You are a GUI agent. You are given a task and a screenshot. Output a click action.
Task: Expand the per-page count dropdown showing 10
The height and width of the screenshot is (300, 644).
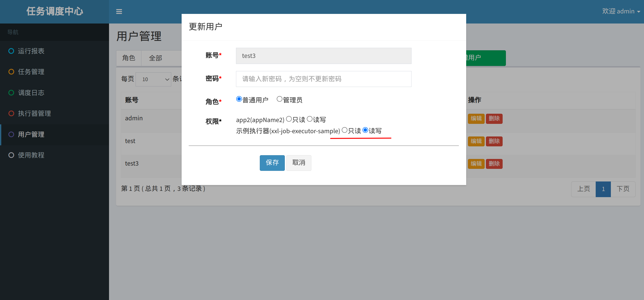point(153,79)
